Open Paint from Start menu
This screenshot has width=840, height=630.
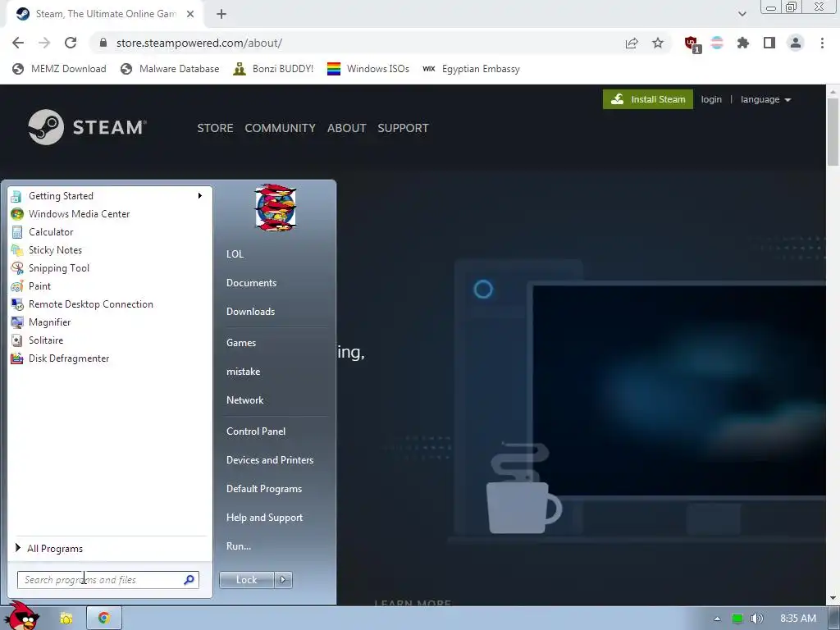(x=109, y=286)
